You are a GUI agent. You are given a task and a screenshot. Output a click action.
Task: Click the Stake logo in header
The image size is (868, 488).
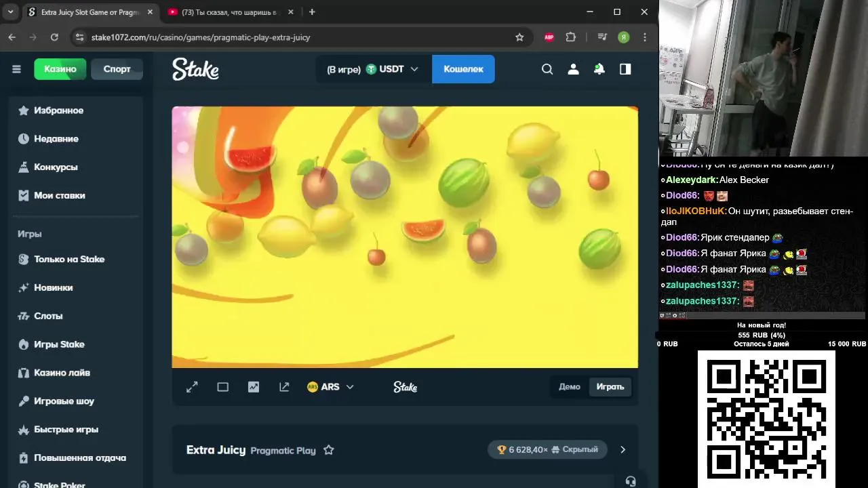click(195, 69)
